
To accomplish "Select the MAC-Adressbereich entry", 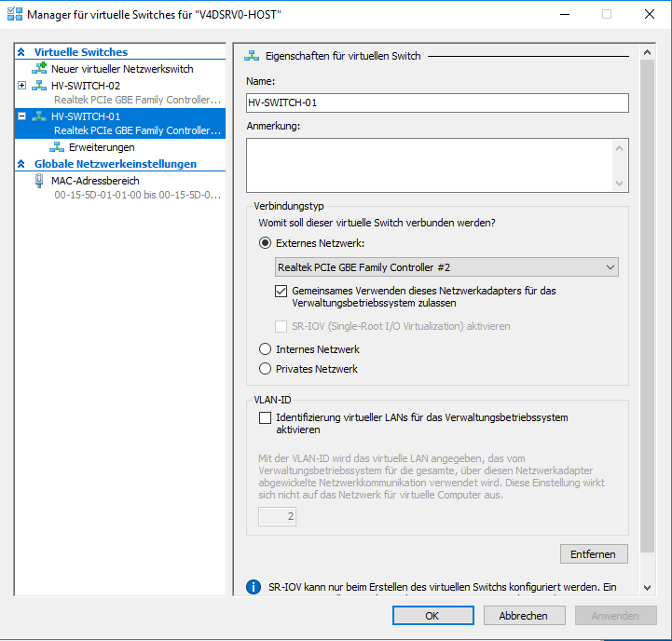I will click(95, 181).
